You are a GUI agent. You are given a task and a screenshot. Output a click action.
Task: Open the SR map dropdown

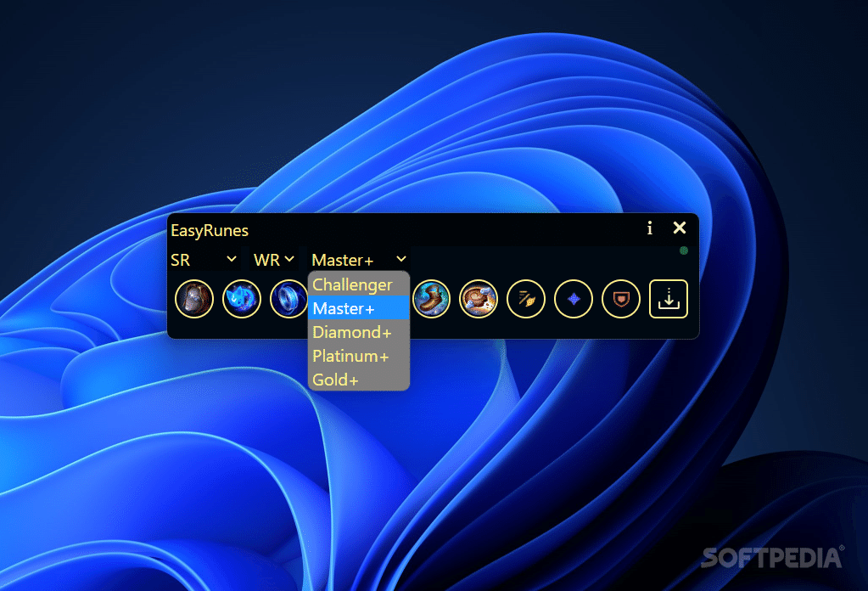coord(204,259)
